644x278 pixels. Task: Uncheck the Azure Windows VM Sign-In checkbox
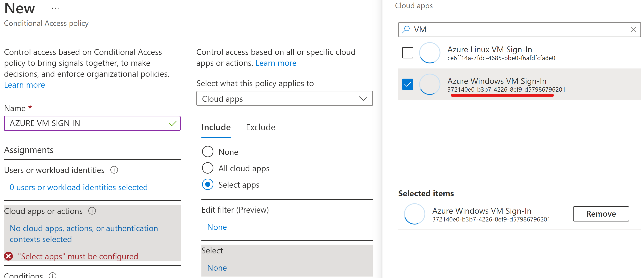pos(407,84)
